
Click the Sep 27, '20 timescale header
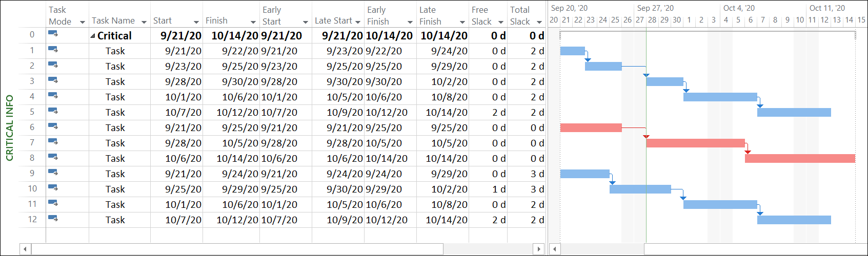coord(655,8)
